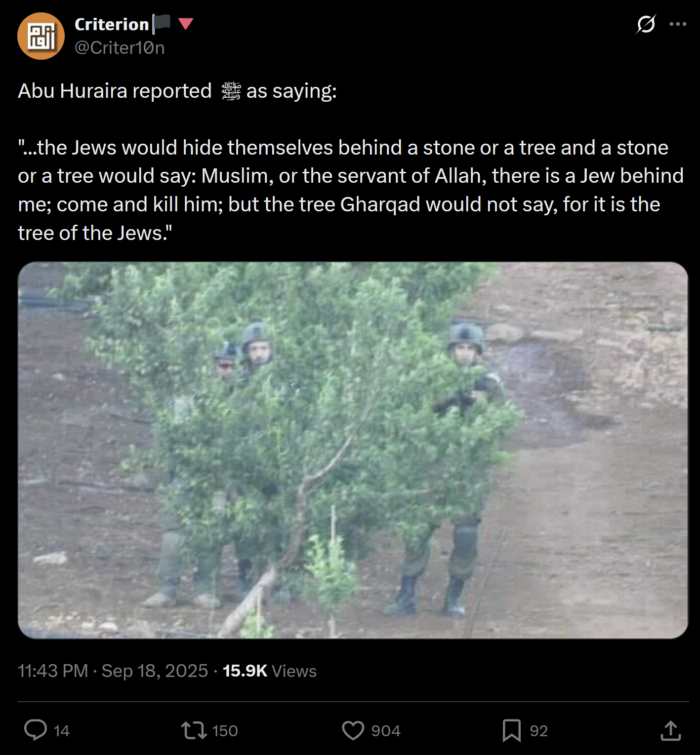
Task: Open the attached soldiers-behind-tree photo
Action: point(353,450)
